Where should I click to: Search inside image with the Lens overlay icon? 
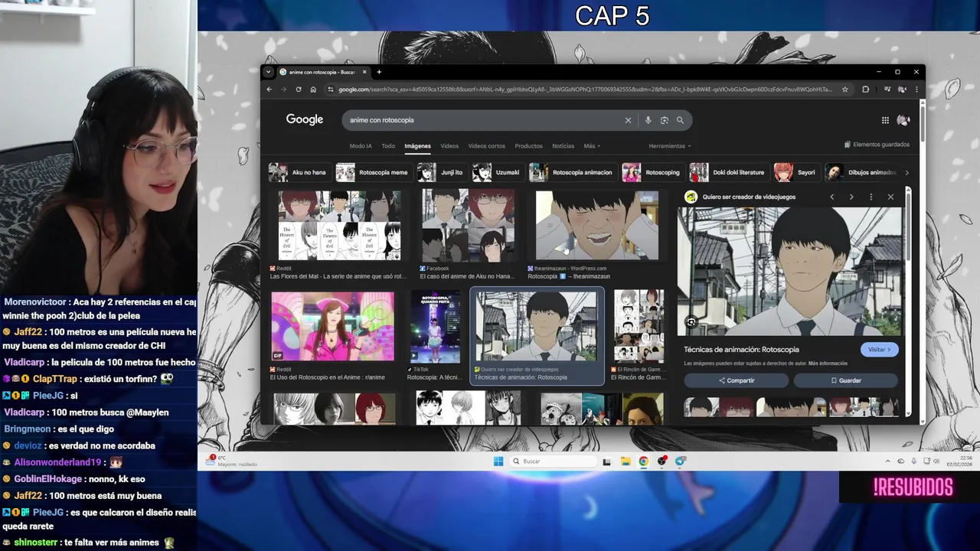[x=691, y=322]
